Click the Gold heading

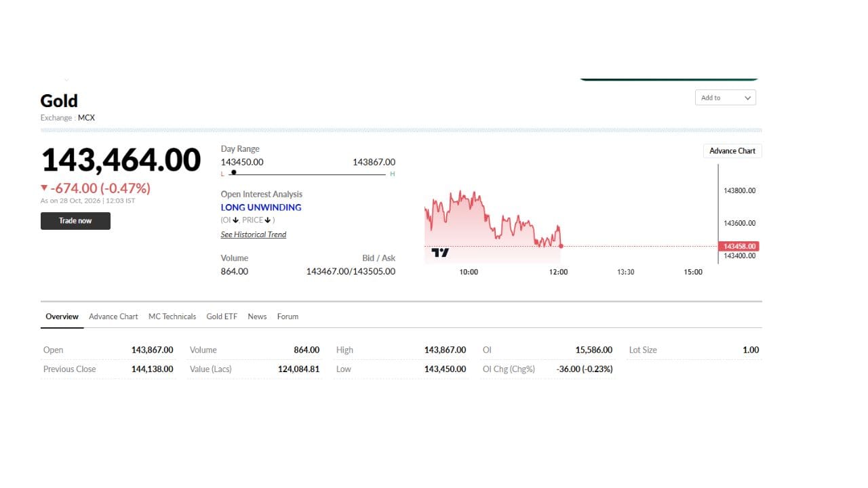(x=59, y=101)
